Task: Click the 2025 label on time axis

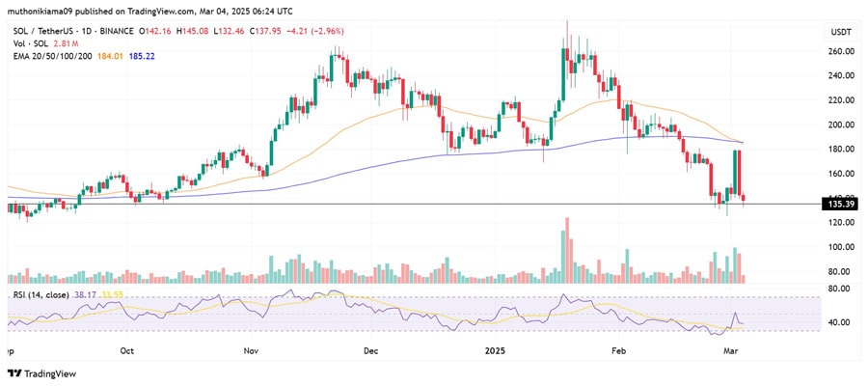Action: (x=495, y=351)
